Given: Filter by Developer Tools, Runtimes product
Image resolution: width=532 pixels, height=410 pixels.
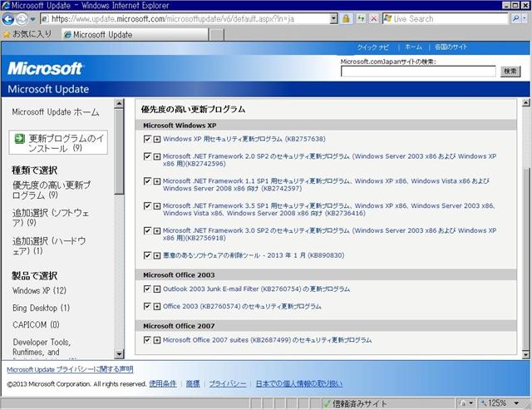Looking at the screenshot, I should (x=42, y=347).
